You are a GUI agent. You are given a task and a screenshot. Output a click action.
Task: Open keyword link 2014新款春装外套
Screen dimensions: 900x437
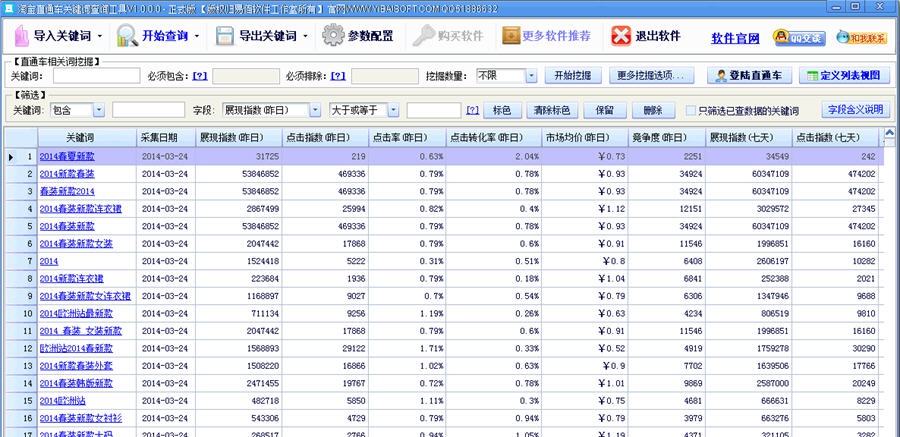point(76,366)
